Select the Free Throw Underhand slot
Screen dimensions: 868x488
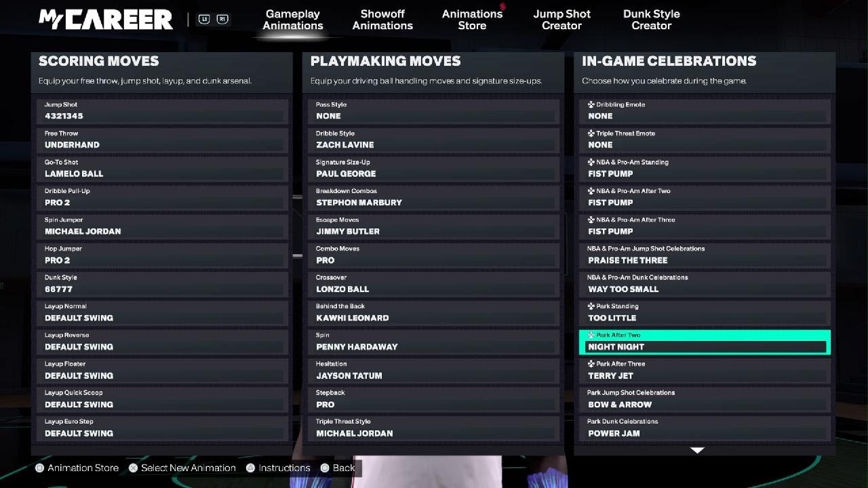point(163,140)
